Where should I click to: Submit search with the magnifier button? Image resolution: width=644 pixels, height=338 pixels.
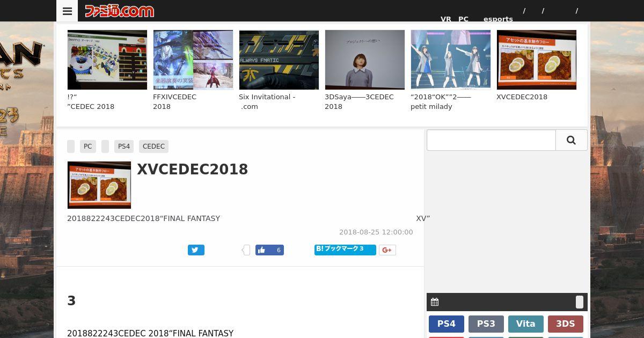tap(572, 140)
